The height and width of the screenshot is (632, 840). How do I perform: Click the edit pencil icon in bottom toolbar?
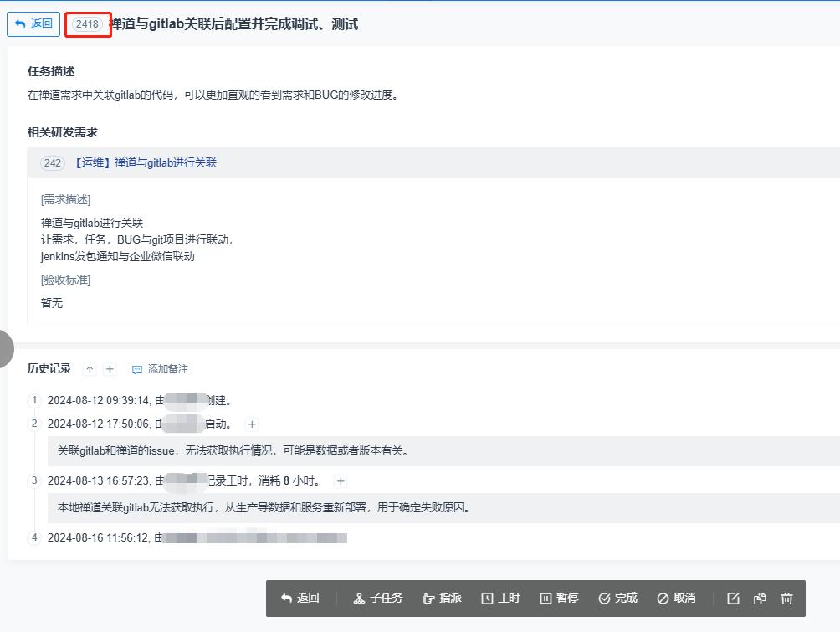(733, 599)
